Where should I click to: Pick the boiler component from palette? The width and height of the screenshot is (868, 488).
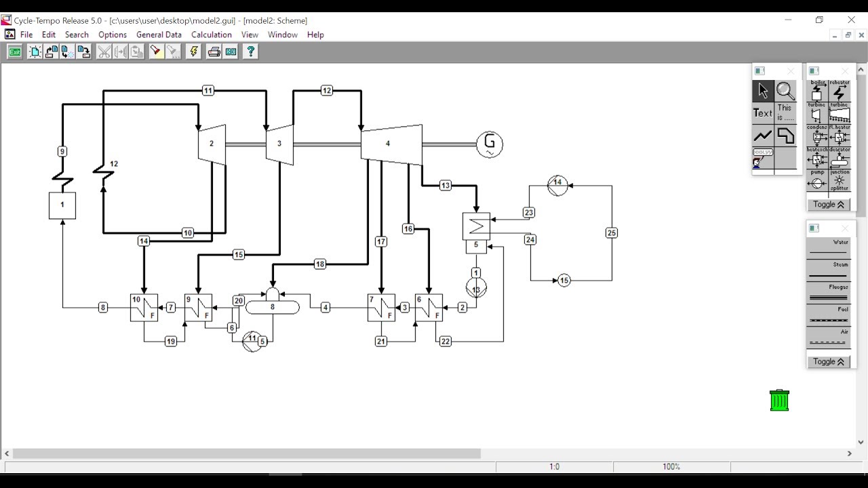[x=817, y=91]
